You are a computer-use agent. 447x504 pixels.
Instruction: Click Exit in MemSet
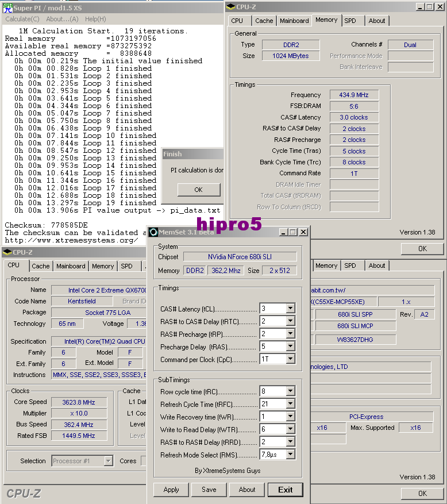(286, 490)
